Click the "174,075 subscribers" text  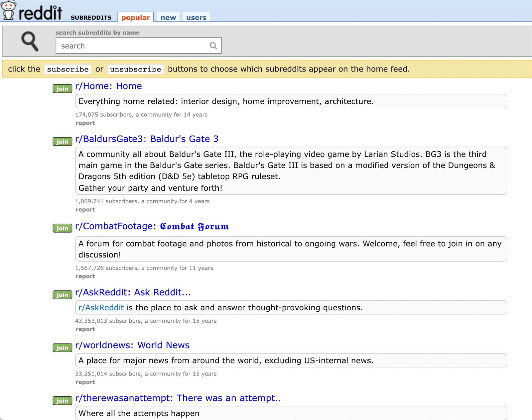(x=103, y=115)
